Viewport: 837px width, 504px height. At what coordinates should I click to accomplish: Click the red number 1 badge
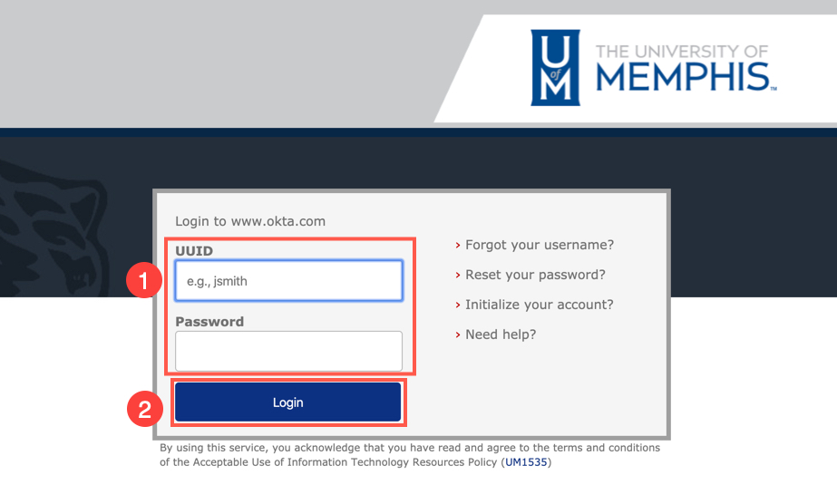tap(142, 281)
